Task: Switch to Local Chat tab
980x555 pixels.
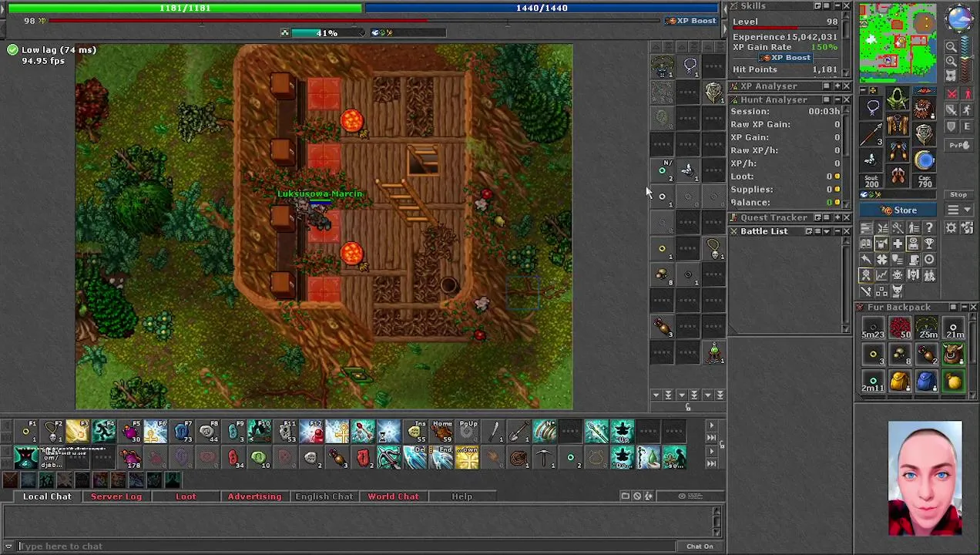Action: [47, 496]
